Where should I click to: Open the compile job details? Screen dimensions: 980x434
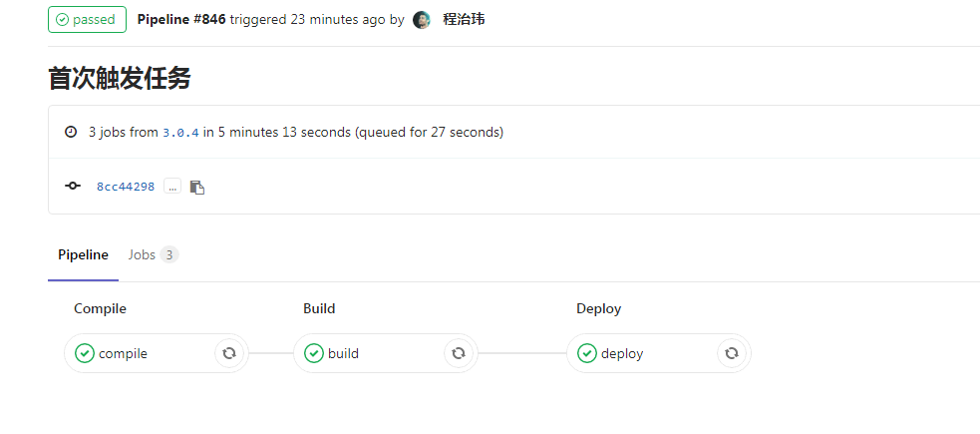[x=124, y=353]
